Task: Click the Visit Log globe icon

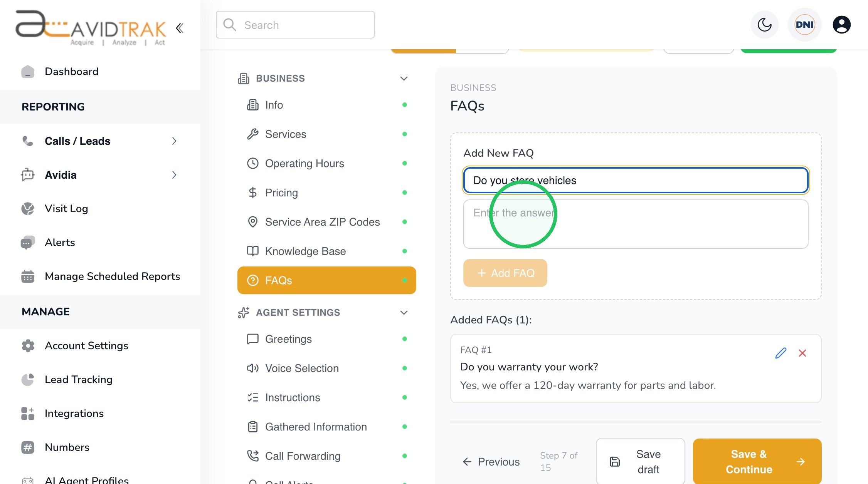Action: (x=27, y=209)
